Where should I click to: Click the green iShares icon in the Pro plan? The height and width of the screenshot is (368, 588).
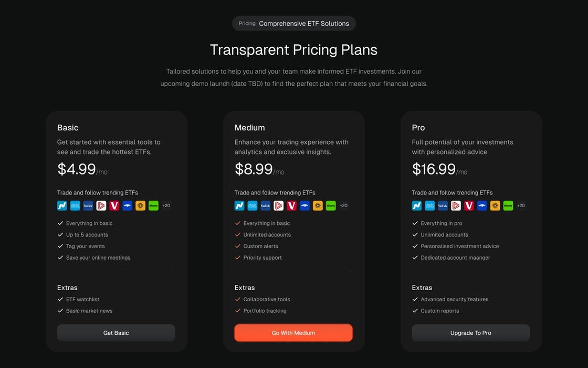pos(508,206)
